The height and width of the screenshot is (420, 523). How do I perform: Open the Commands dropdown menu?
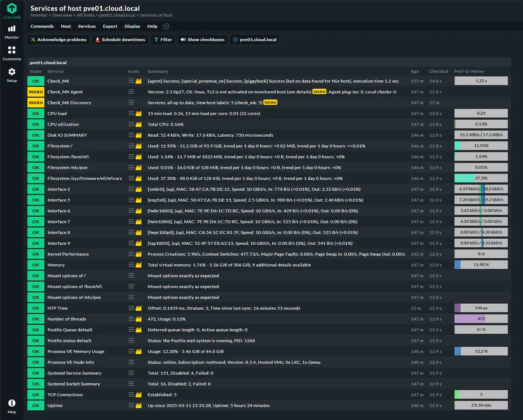42,26
